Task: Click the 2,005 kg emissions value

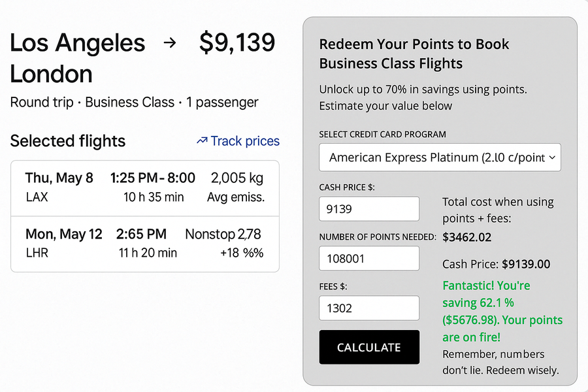Action: click(x=237, y=178)
